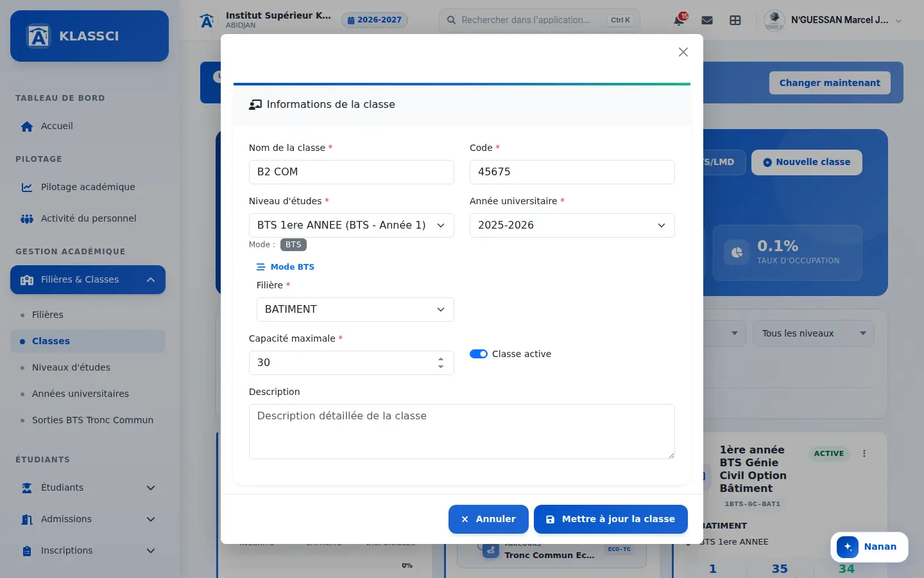
Task: Go to Filières in the sidebar
Action: [x=88, y=315]
